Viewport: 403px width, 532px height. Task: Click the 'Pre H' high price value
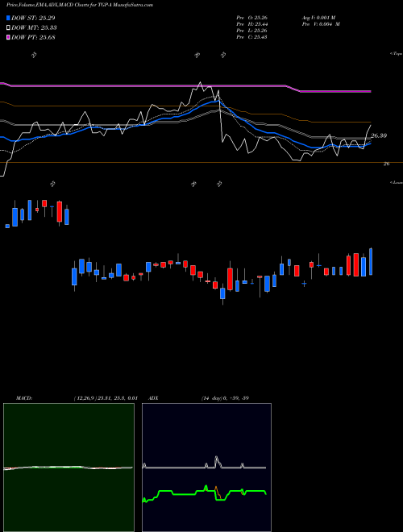point(251,24)
